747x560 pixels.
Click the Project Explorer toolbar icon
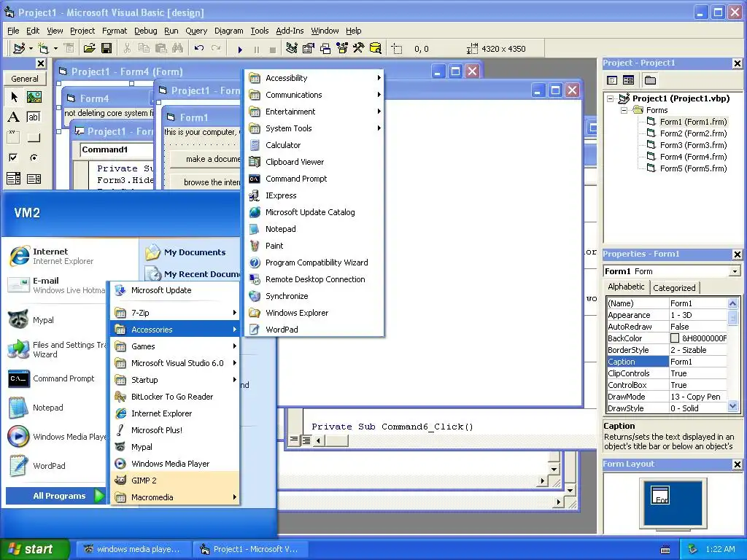[x=292, y=49]
